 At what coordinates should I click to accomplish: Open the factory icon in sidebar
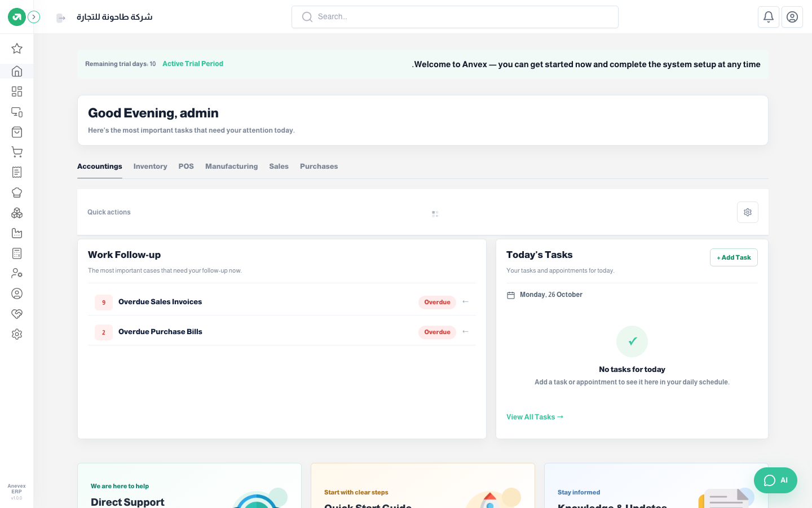[x=17, y=233]
